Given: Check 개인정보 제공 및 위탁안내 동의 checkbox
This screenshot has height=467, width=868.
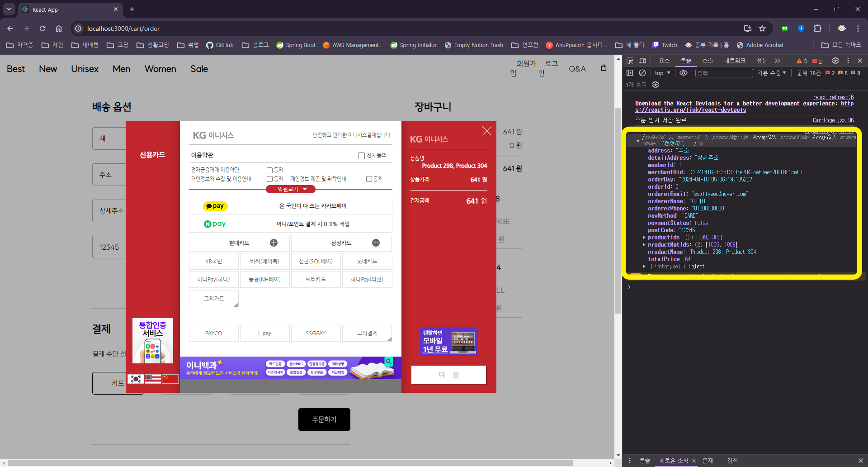Looking at the screenshot, I should pos(369,179).
